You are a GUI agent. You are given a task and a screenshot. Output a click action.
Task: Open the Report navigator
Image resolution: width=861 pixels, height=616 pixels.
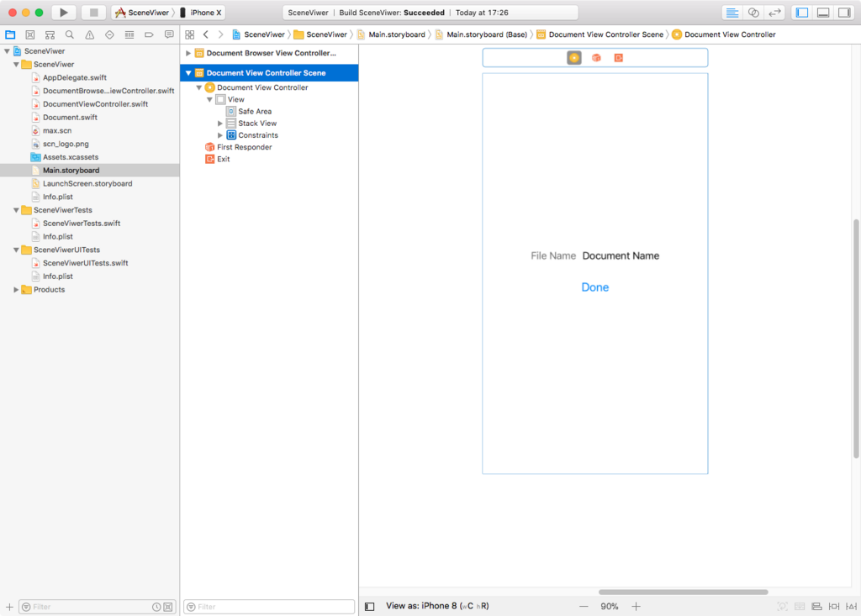168,34
